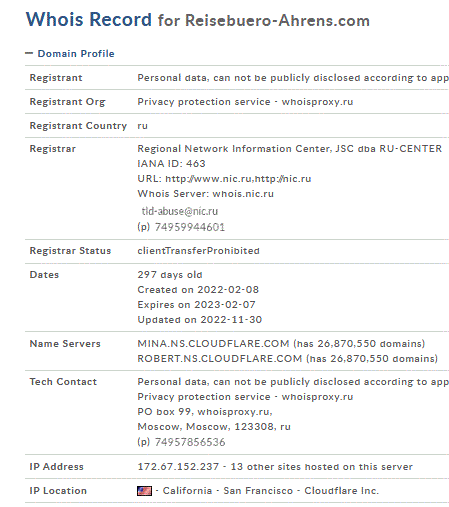This screenshot has height=507, width=449.
Task: Click the Regional Network Information Center registrar name
Action: (x=289, y=149)
